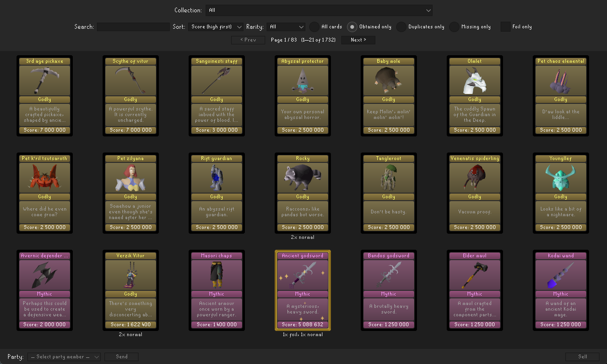
Task: Click the Godly rarity label on Youngllef
Action: (561, 196)
